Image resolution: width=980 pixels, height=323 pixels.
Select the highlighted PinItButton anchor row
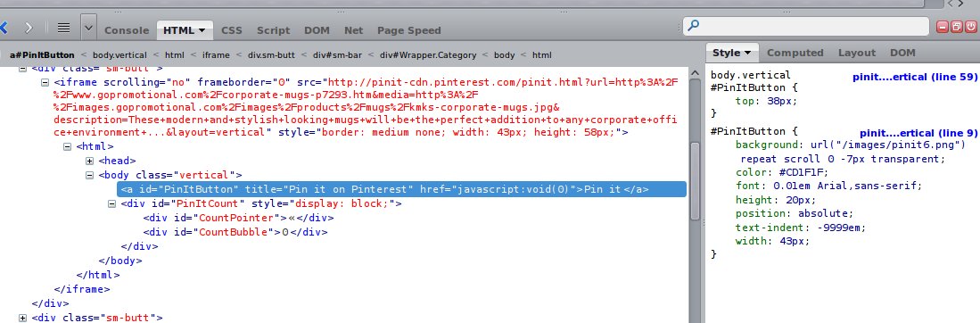[x=401, y=189]
